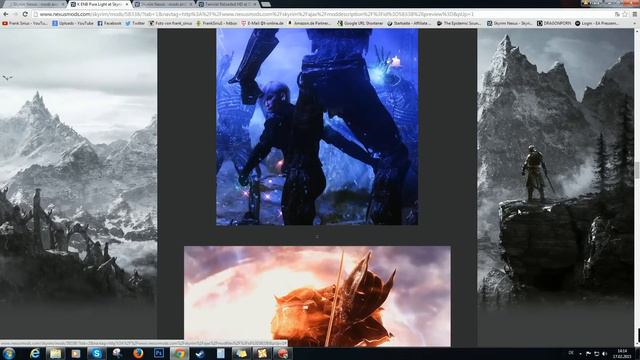Close the K ENB Pure Light tab
This screenshot has width=640, height=360.
[127, 4]
